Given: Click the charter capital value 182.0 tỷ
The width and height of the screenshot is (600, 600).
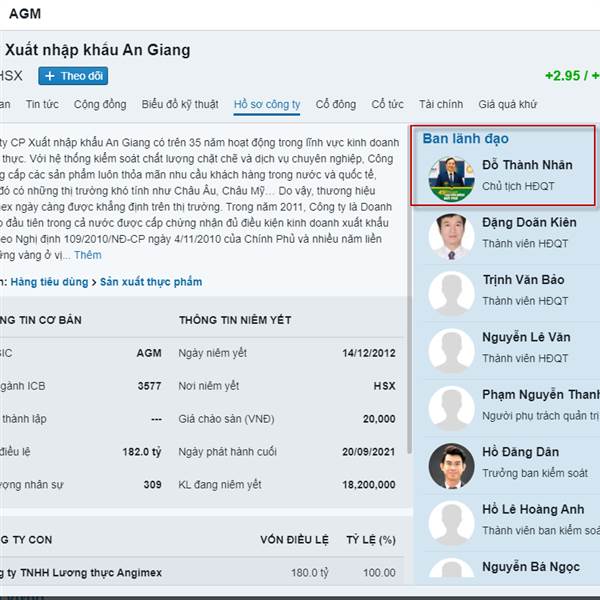Looking at the screenshot, I should 142,452.
